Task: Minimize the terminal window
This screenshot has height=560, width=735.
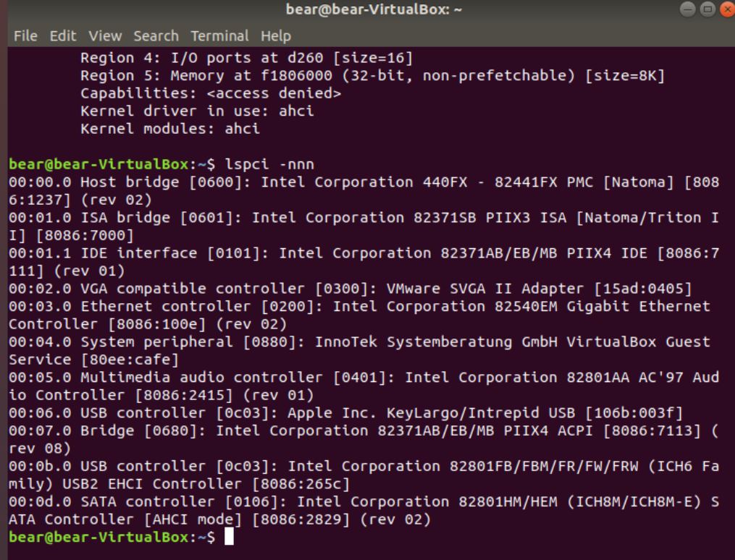Action: click(x=688, y=9)
